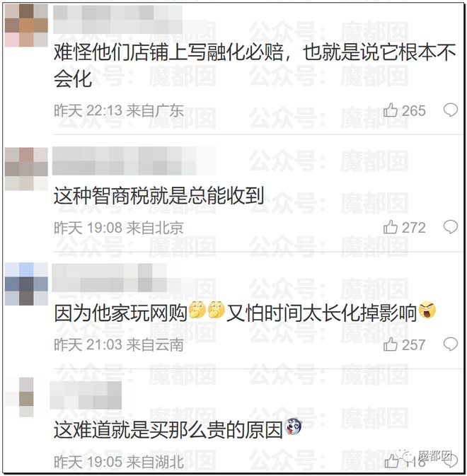Open the avatar of the 北京 commenter

[26, 169]
